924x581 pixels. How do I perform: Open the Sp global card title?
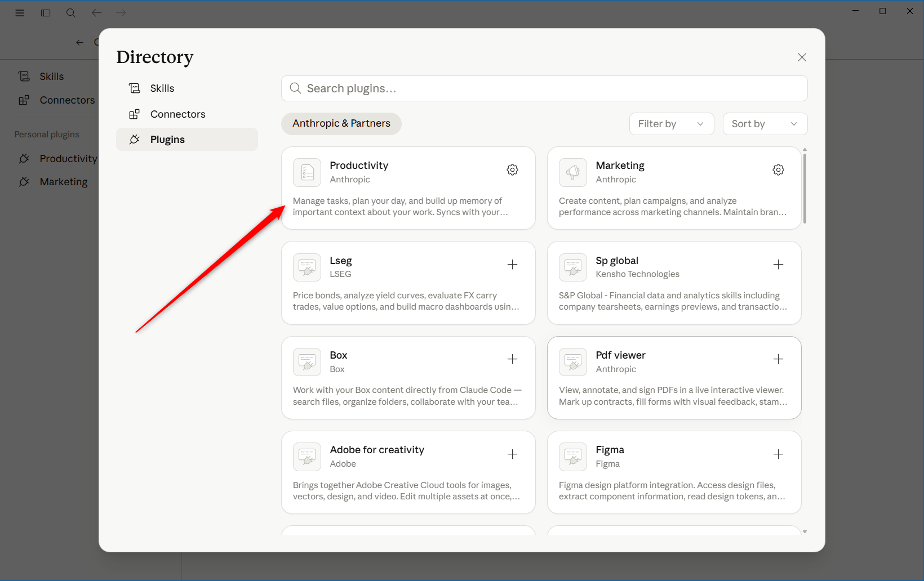(617, 261)
